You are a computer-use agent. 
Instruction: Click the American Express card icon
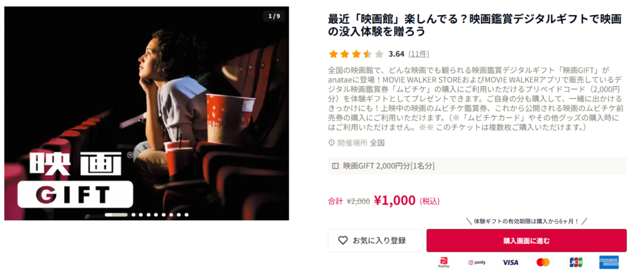tap(609, 262)
